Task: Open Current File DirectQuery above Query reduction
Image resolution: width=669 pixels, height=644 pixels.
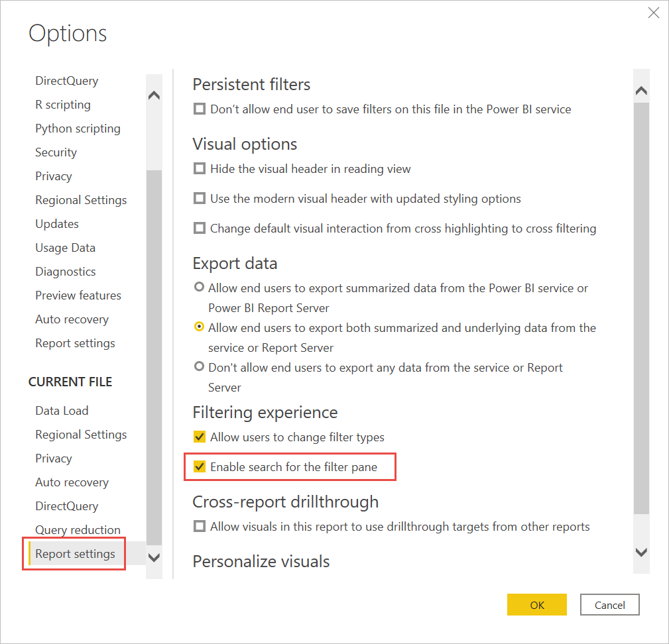Action: click(66, 506)
